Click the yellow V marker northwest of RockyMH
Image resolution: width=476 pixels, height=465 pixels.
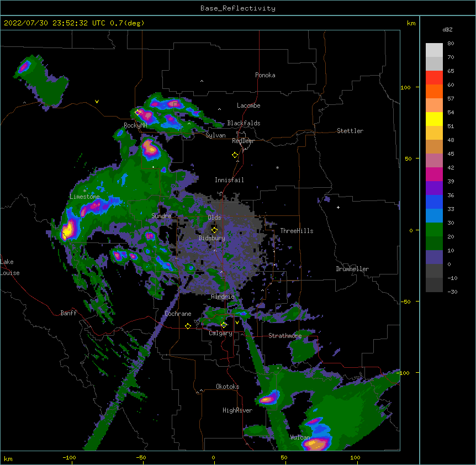point(97,102)
